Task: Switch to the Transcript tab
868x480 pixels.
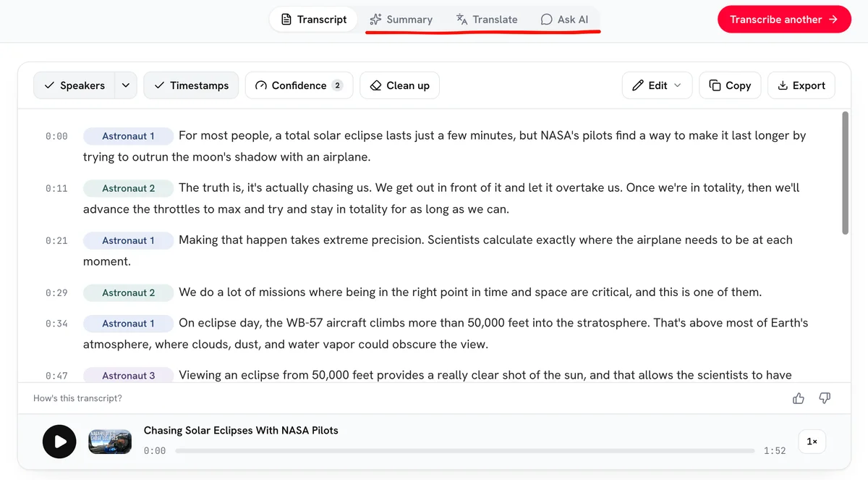Action: [x=314, y=20]
